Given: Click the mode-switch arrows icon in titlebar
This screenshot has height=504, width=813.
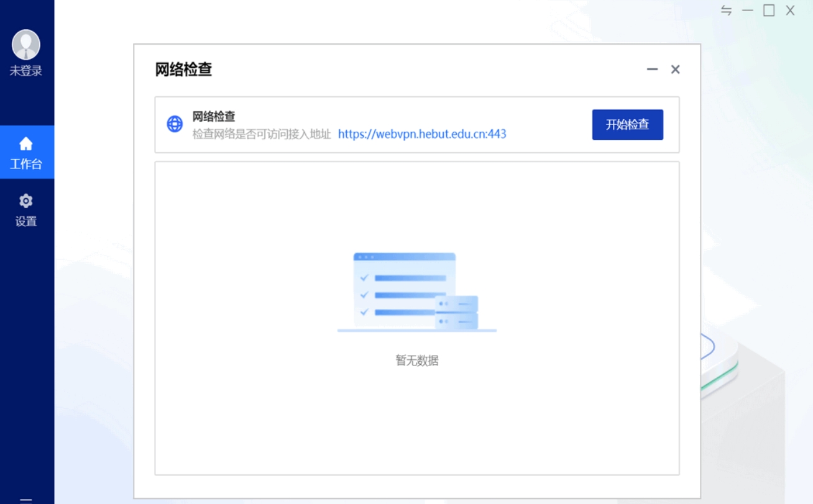Looking at the screenshot, I should pyautogui.click(x=725, y=10).
